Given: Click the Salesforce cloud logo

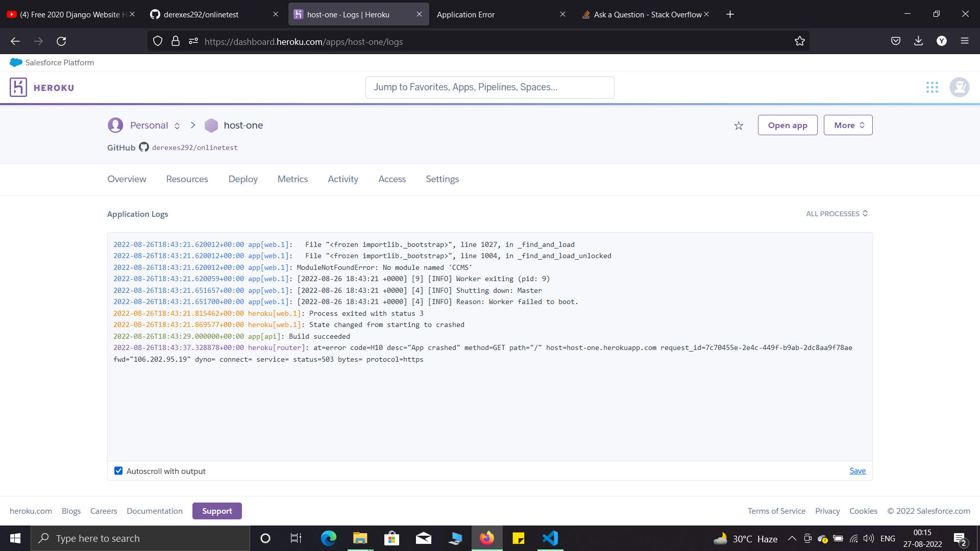Looking at the screenshot, I should (16, 62).
